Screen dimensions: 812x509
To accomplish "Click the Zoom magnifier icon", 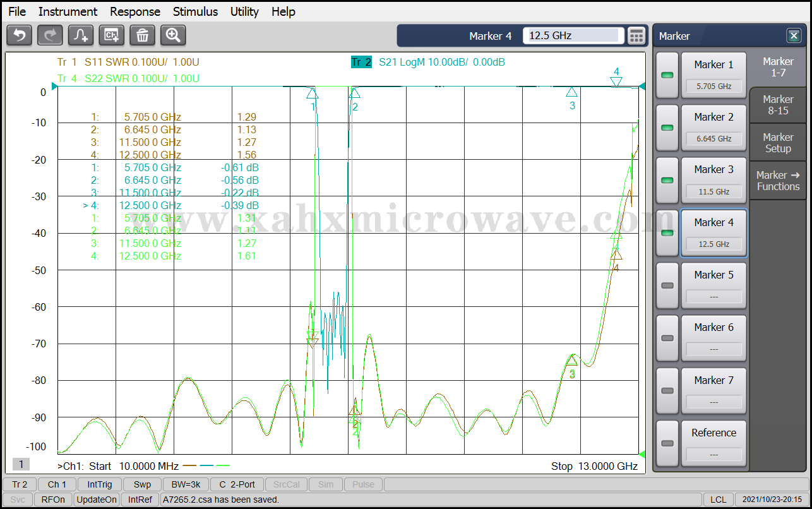I will [x=173, y=35].
